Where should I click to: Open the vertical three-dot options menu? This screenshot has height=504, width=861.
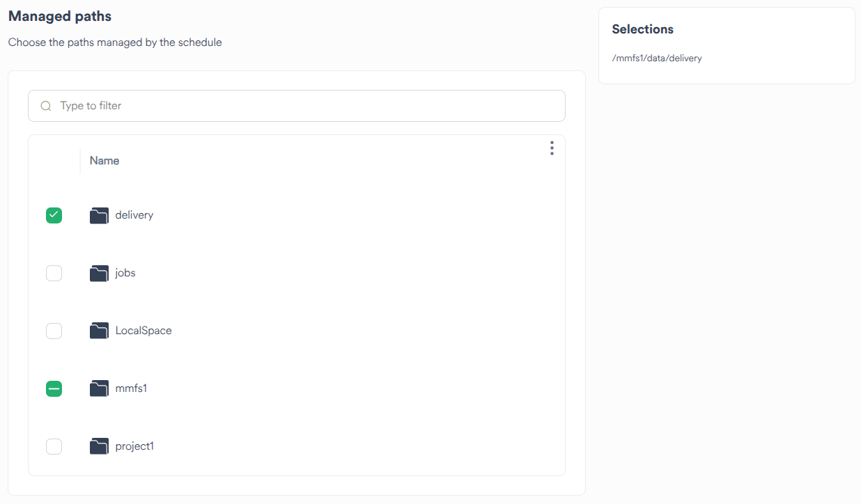(x=552, y=148)
